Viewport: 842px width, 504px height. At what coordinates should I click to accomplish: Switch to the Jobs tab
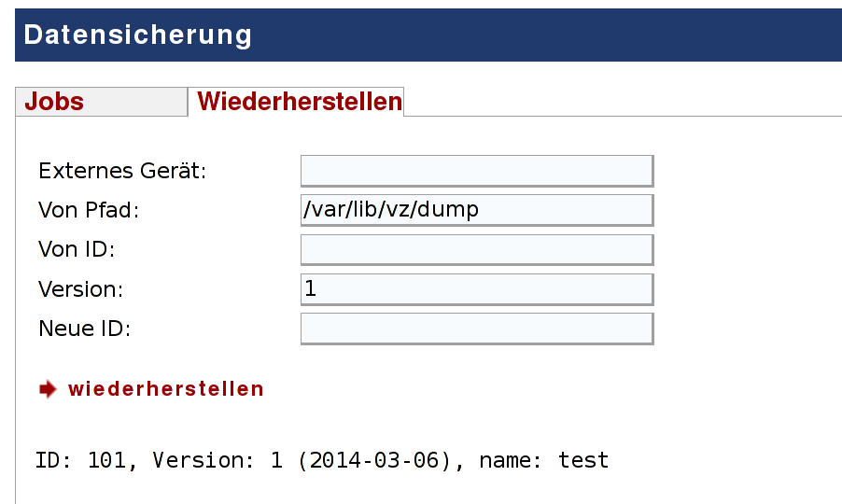102,102
